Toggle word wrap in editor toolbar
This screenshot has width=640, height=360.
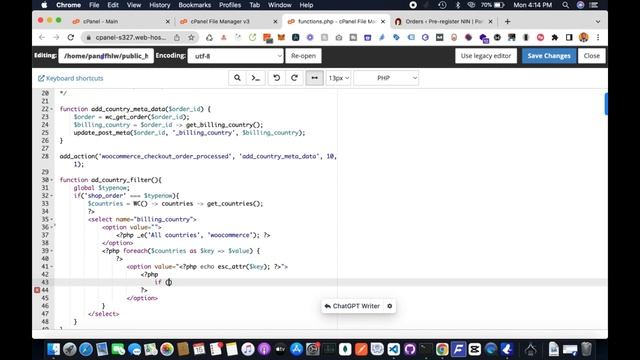(x=315, y=78)
